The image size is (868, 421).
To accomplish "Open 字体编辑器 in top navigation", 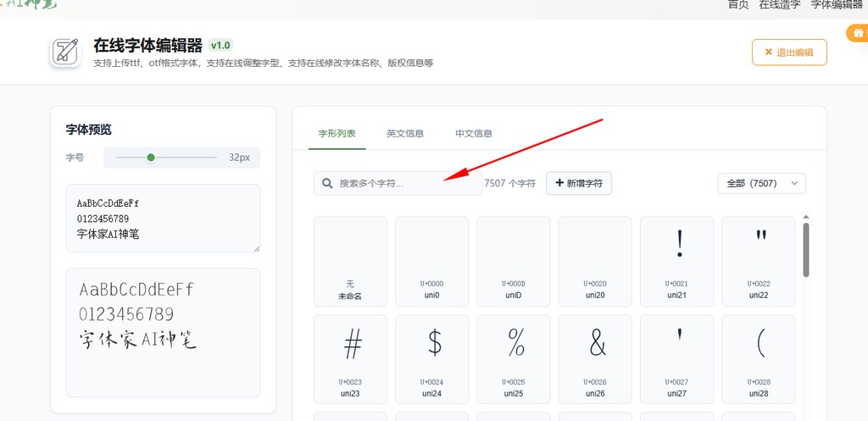I will (x=837, y=4).
